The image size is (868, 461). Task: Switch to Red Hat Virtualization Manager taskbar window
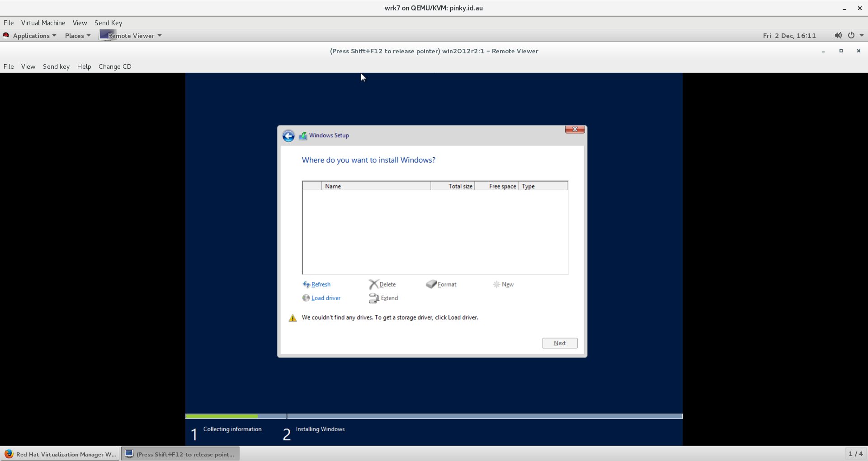coord(60,454)
